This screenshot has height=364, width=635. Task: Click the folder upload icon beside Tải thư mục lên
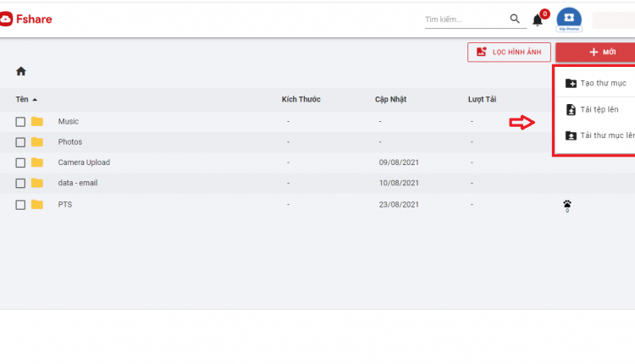571,135
